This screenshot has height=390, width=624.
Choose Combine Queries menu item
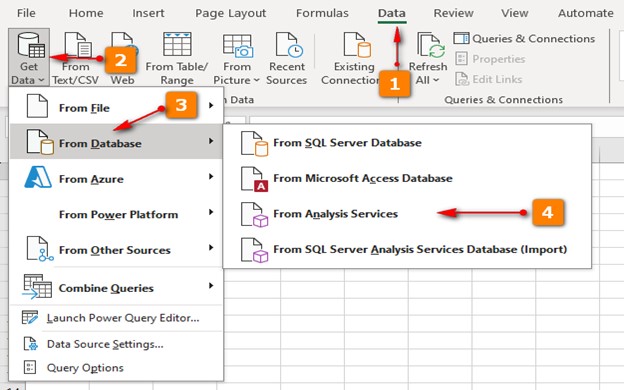116,286
